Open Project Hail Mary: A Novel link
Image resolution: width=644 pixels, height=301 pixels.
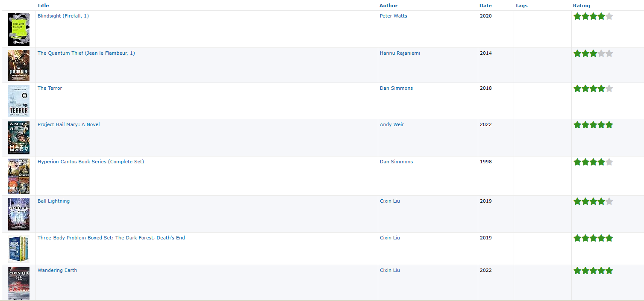pyautogui.click(x=69, y=124)
